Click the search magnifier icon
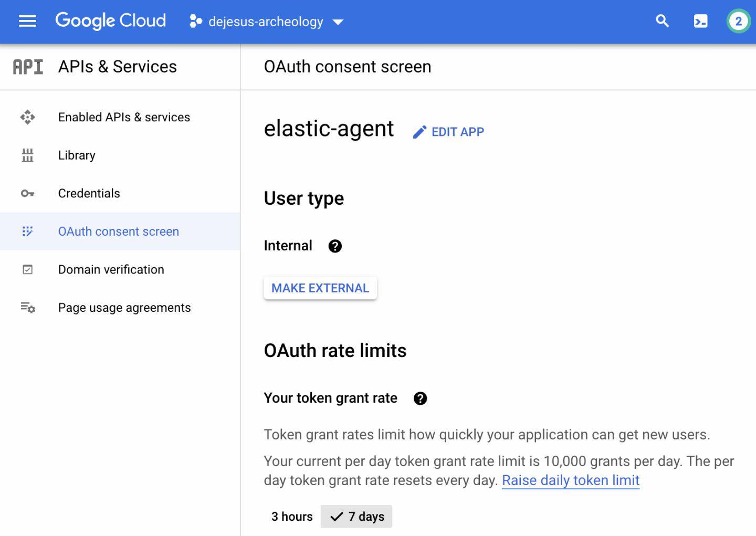The width and height of the screenshot is (756, 536). (x=662, y=21)
